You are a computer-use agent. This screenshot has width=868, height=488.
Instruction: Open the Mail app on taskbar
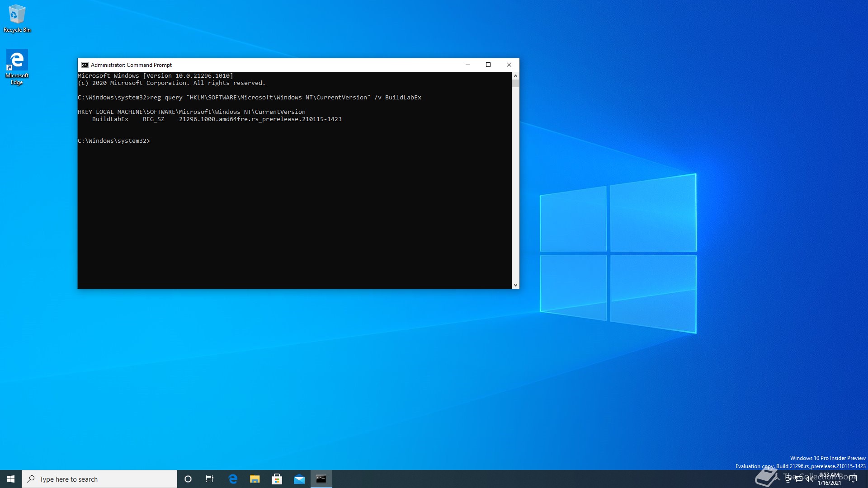click(x=299, y=479)
